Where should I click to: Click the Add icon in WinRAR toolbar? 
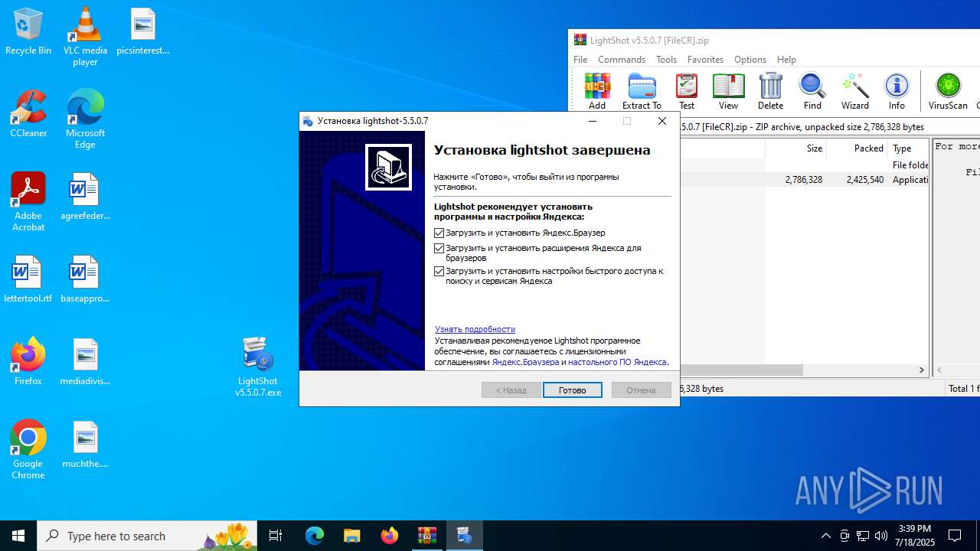click(x=597, y=91)
